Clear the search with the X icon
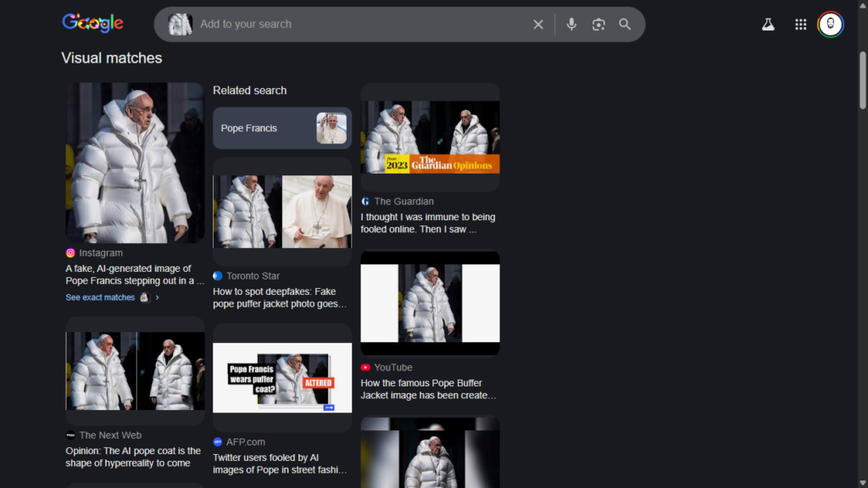 pos(538,25)
